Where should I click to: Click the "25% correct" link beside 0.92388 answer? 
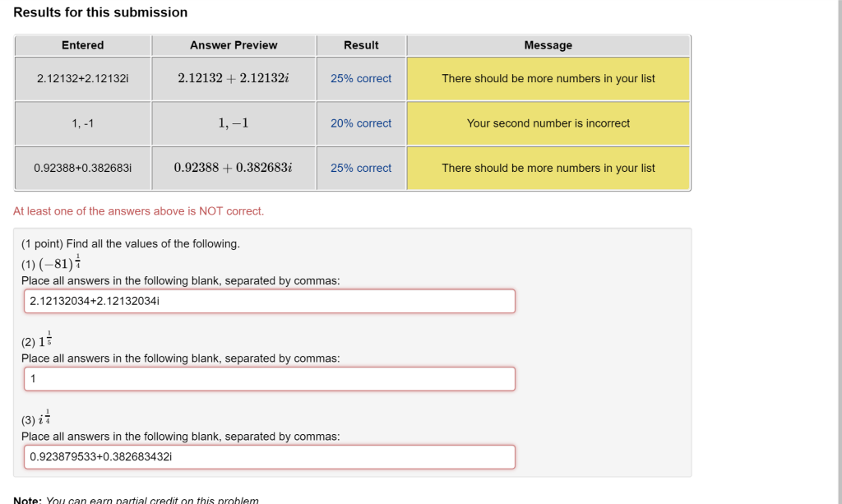[360, 168]
